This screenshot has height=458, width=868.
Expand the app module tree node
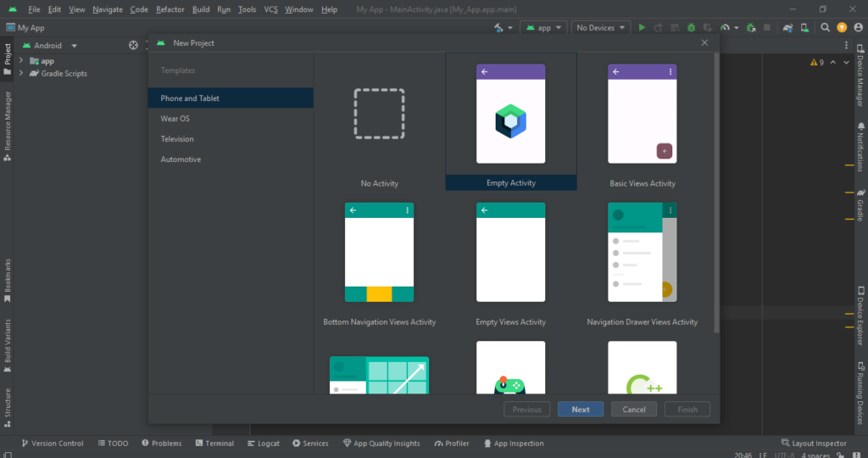pyautogui.click(x=21, y=61)
